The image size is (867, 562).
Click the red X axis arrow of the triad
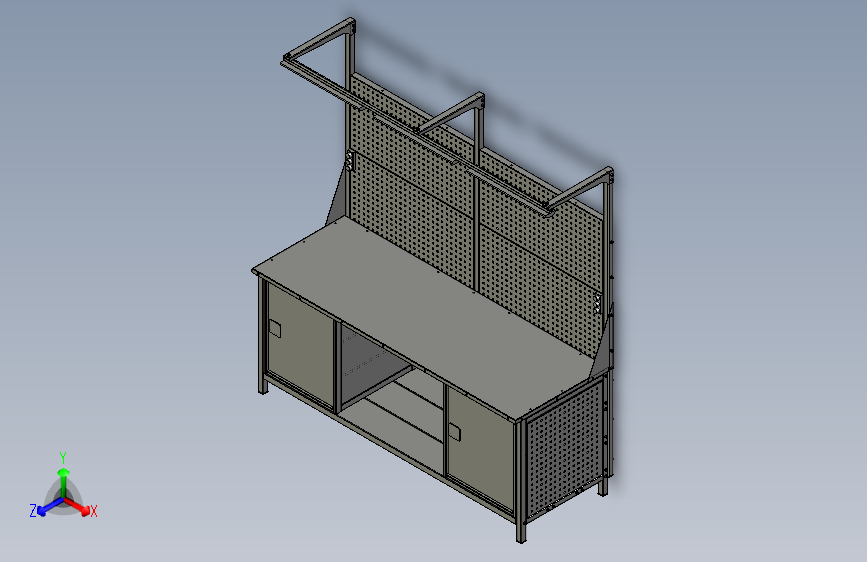(x=79, y=506)
